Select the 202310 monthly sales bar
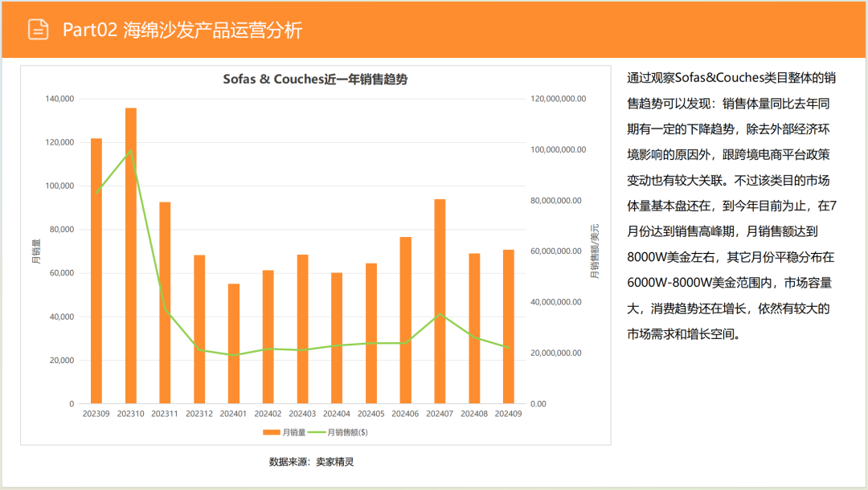This screenshot has height=490, width=868. tap(131, 255)
